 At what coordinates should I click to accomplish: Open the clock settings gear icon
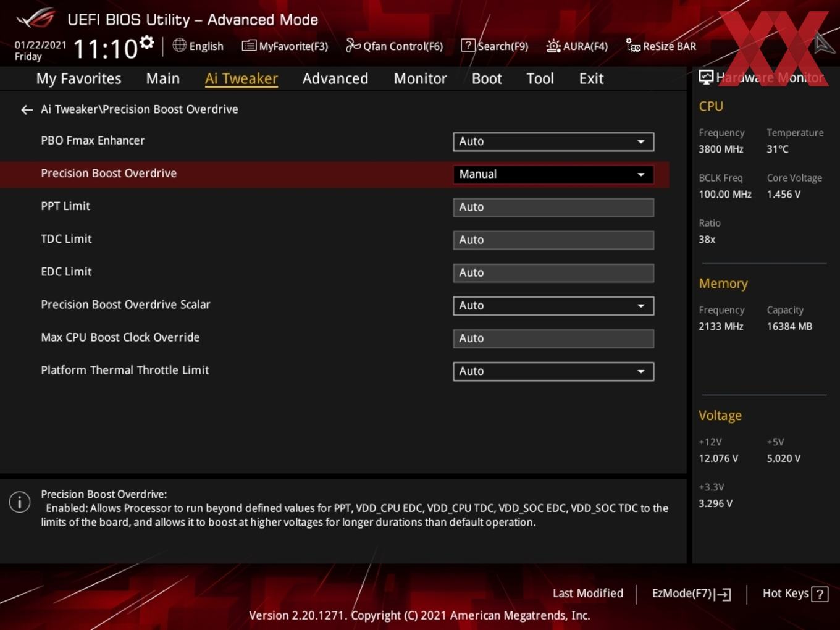pos(146,42)
